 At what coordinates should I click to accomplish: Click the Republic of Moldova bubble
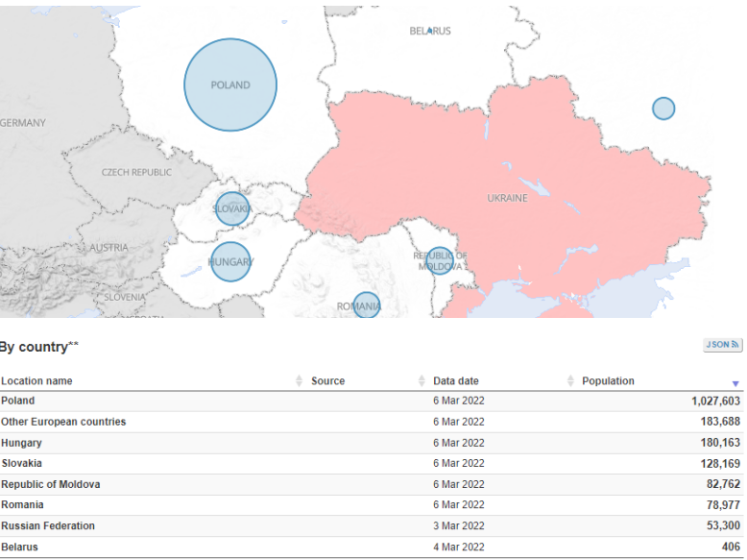(440, 260)
